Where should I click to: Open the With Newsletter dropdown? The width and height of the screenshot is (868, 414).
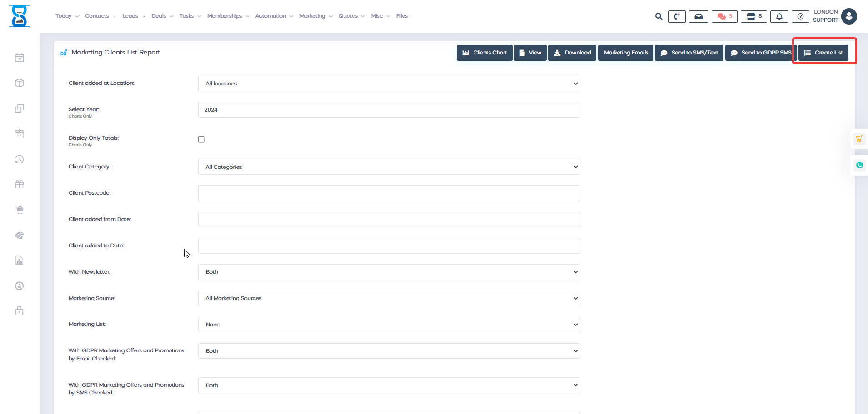click(389, 272)
